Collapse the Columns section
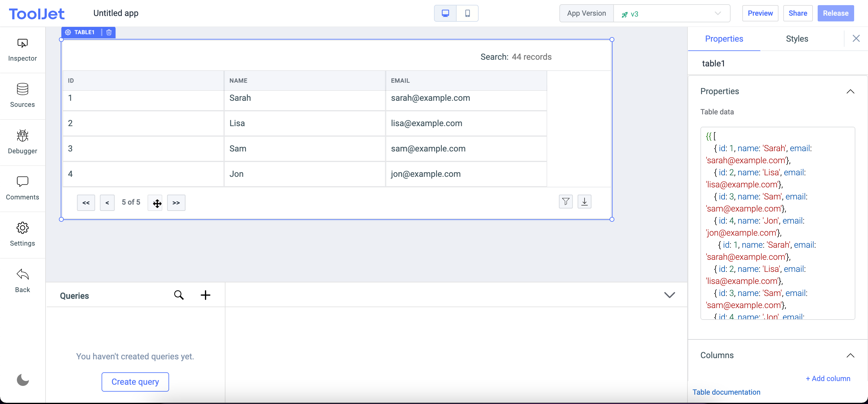 851,355
